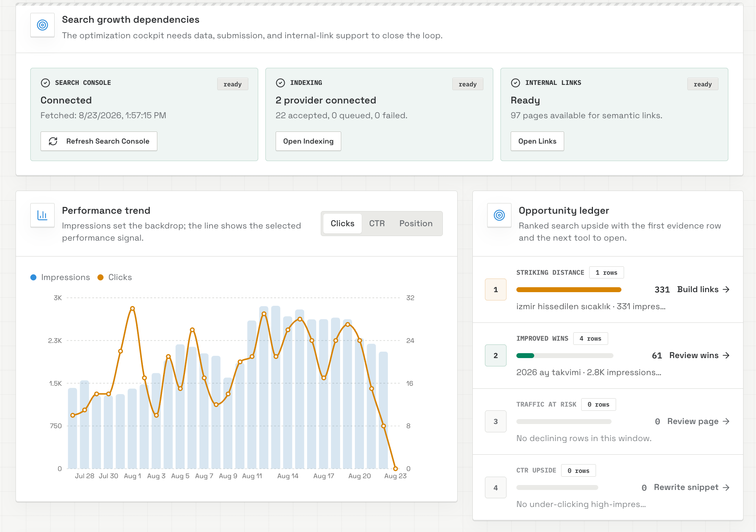Open Build links action
Screen dimensions: 756x532
(703, 289)
